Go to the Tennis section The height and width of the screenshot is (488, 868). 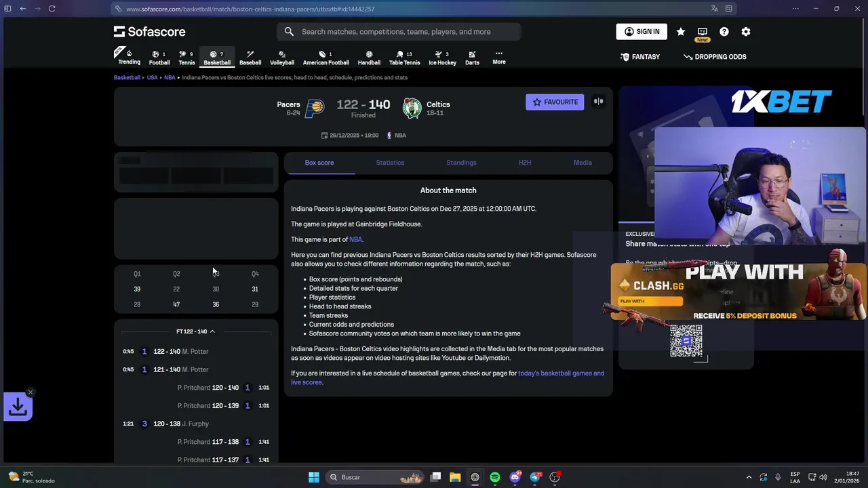pos(186,58)
